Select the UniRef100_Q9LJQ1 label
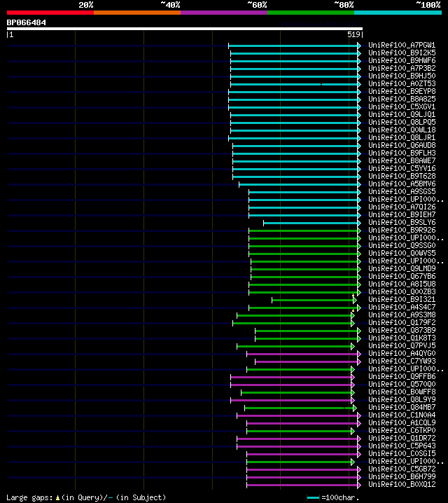Screen dimensions: 448x503 tap(402, 114)
